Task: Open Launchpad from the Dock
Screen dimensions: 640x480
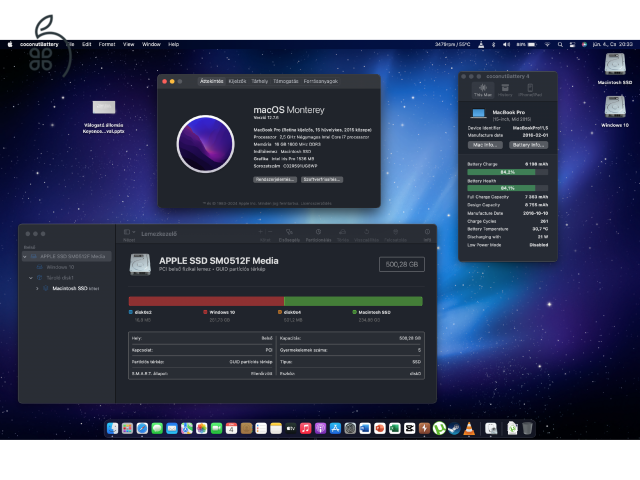Action: pyautogui.click(x=127, y=428)
